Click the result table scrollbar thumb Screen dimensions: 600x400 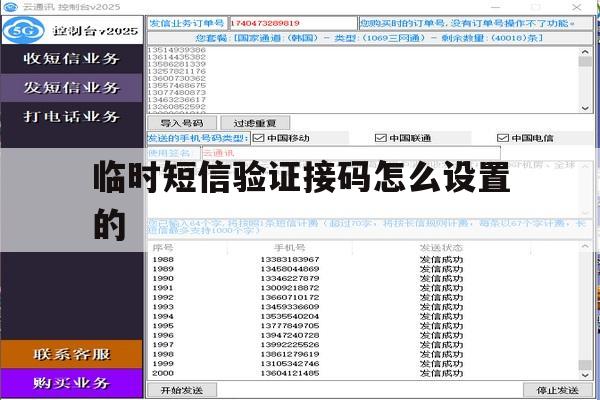585,365
